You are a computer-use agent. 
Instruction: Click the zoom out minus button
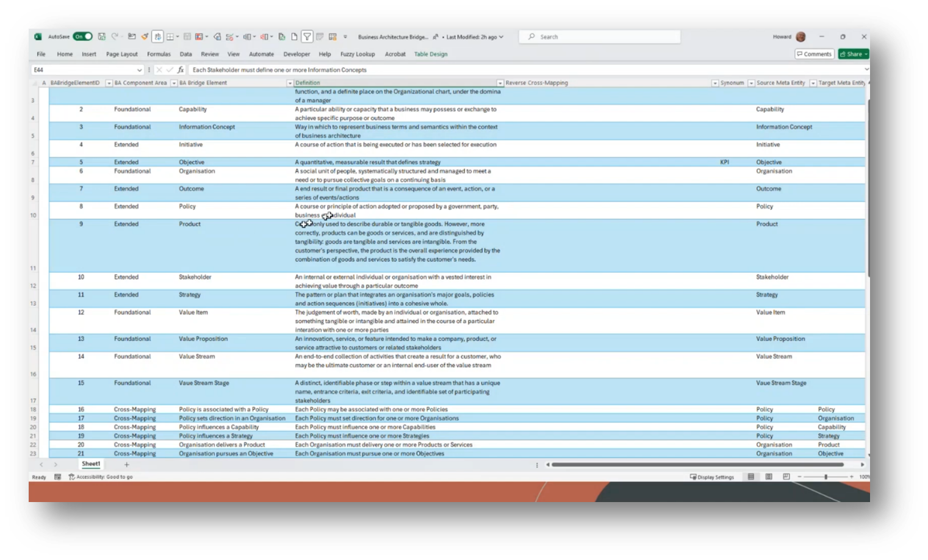[x=799, y=477]
